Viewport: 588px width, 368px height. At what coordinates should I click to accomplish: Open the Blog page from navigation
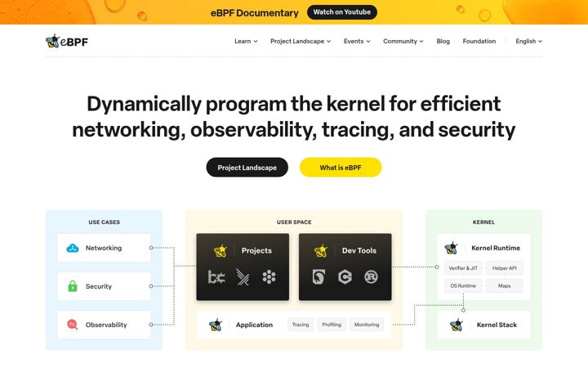443,42
